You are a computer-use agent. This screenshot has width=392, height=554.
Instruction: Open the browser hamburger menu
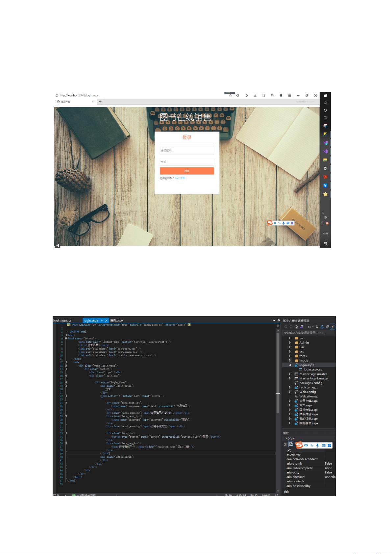point(289,95)
